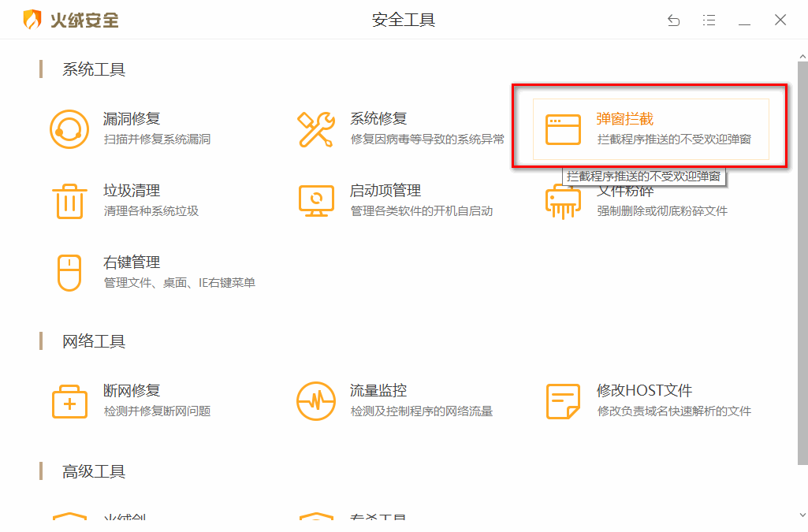Click the 修改HOST文件 note icon

(563, 401)
